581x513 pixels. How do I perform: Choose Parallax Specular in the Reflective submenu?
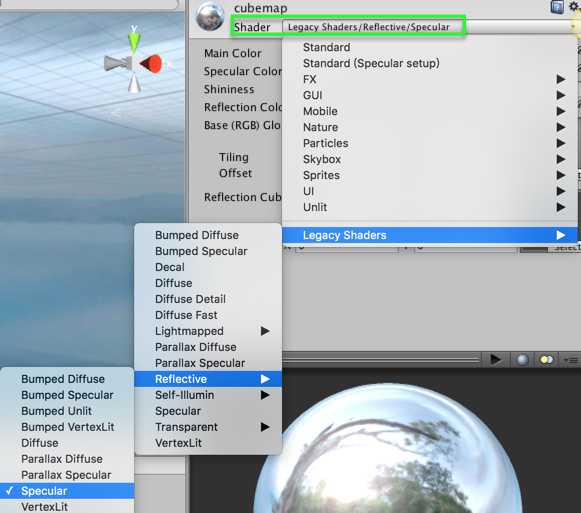coord(67,475)
